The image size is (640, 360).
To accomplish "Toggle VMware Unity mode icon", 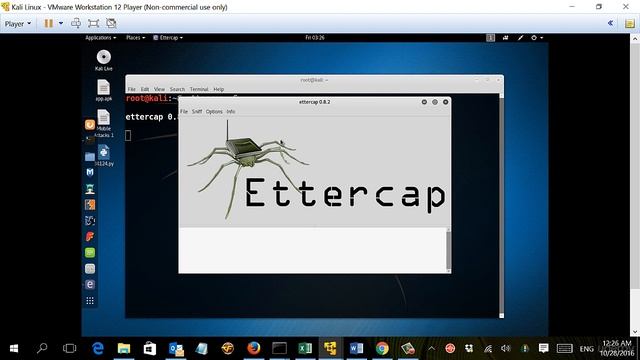I will pos(111,23).
